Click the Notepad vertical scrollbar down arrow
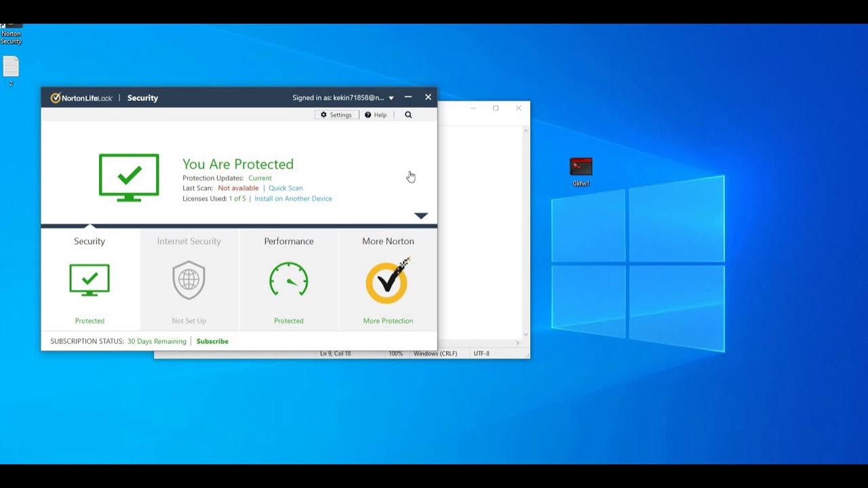Image resolution: width=868 pixels, height=488 pixels. (526, 335)
